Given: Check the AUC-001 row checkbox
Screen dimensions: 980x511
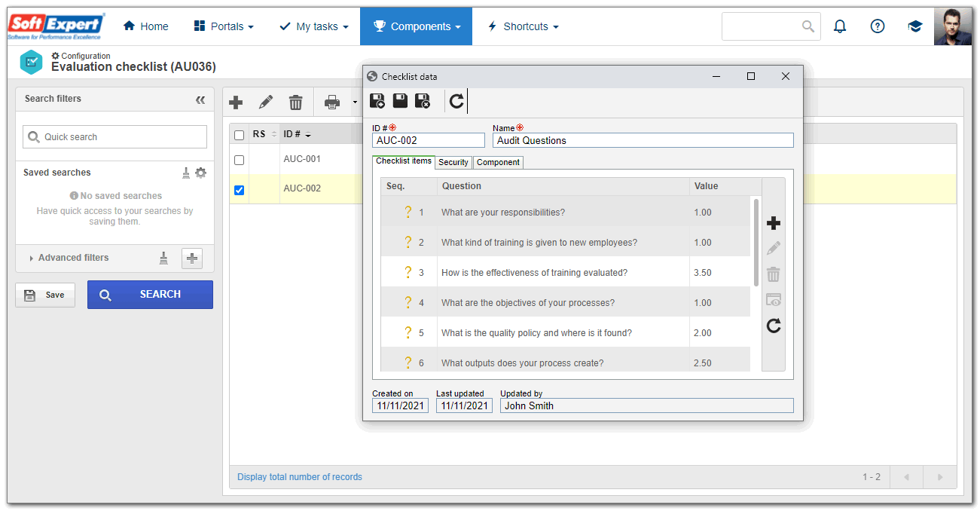Looking at the screenshot, I should [x=240, y=160].
